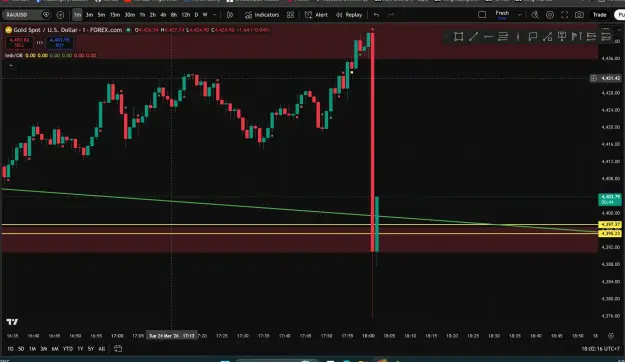
Task: Open quick search icon in top toolbar
Action: 535,15
